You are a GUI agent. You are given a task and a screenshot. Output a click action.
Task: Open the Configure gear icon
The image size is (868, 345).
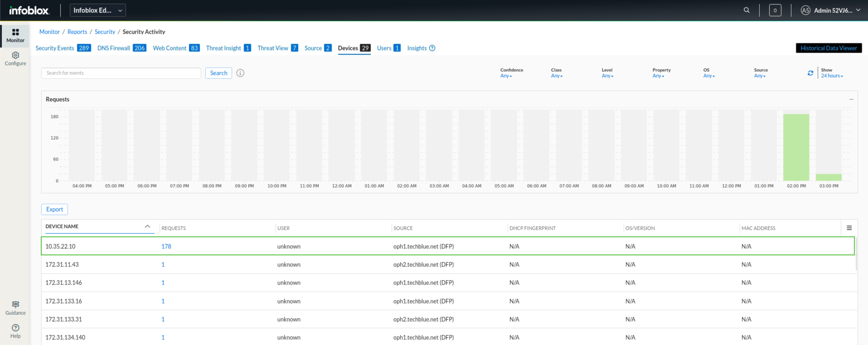15,55
